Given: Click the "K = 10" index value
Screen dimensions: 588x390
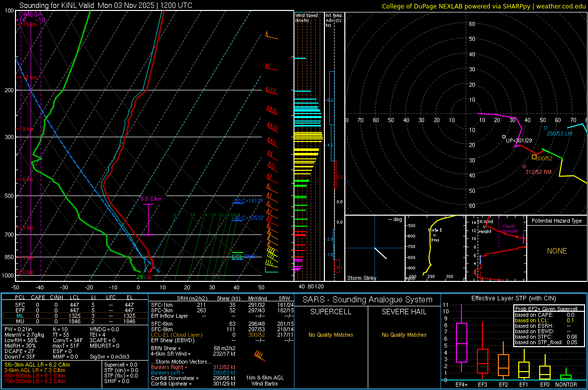Looking at the screenshot, I should (x=60, y=329).
